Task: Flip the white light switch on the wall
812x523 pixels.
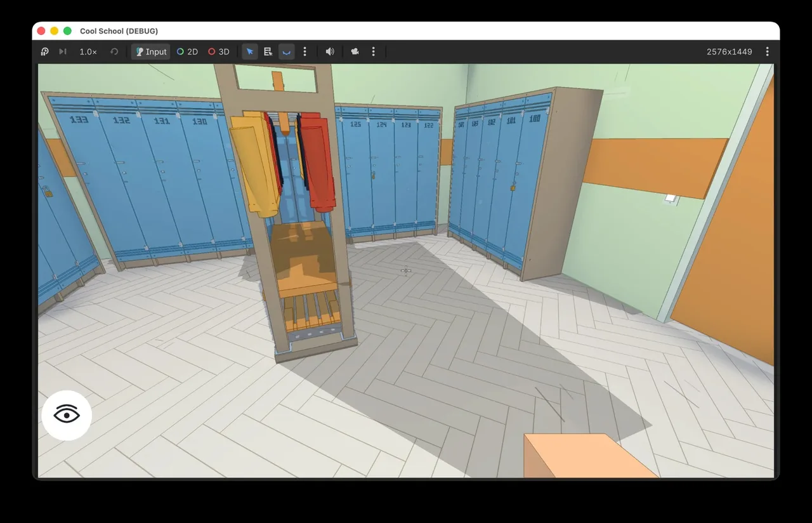Action: tap(671, 199)
